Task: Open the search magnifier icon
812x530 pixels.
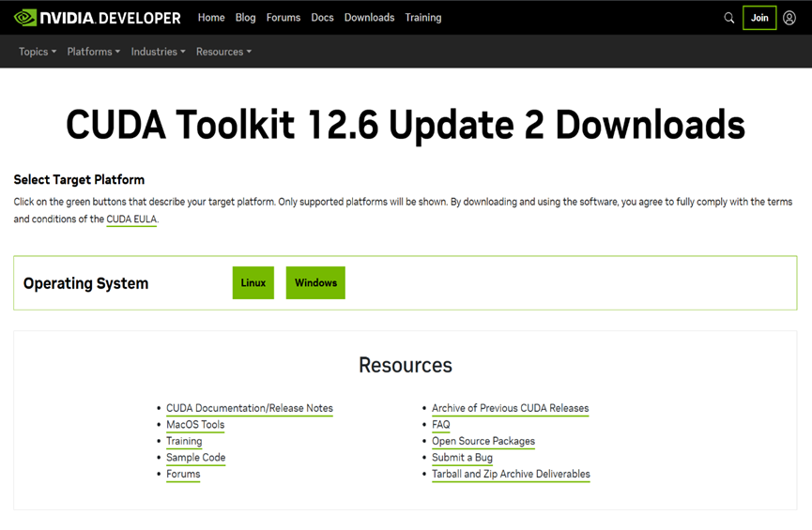Action: 728,18
